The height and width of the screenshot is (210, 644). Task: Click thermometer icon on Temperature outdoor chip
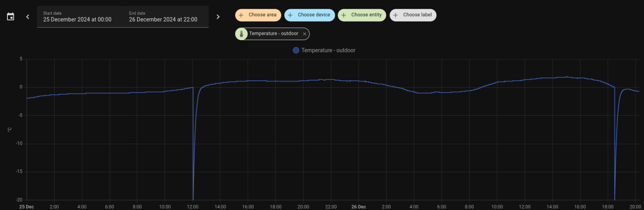coord(241,34)
